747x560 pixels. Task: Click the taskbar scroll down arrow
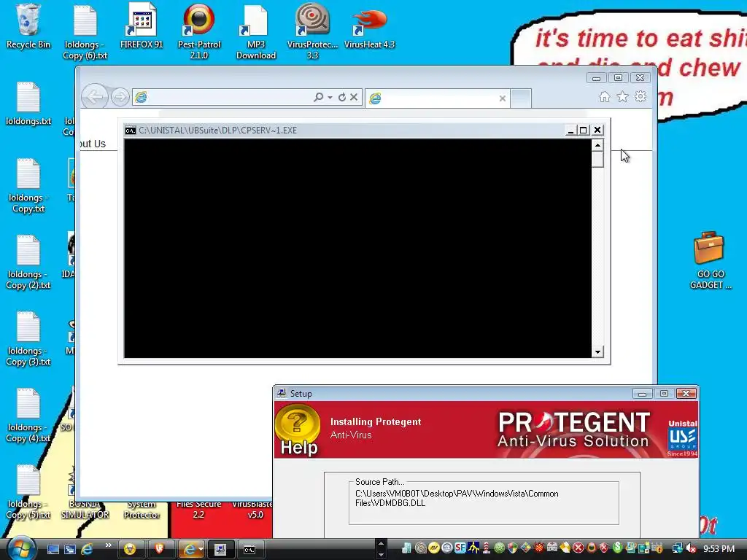pyautogui.click(x=380, y=555)
